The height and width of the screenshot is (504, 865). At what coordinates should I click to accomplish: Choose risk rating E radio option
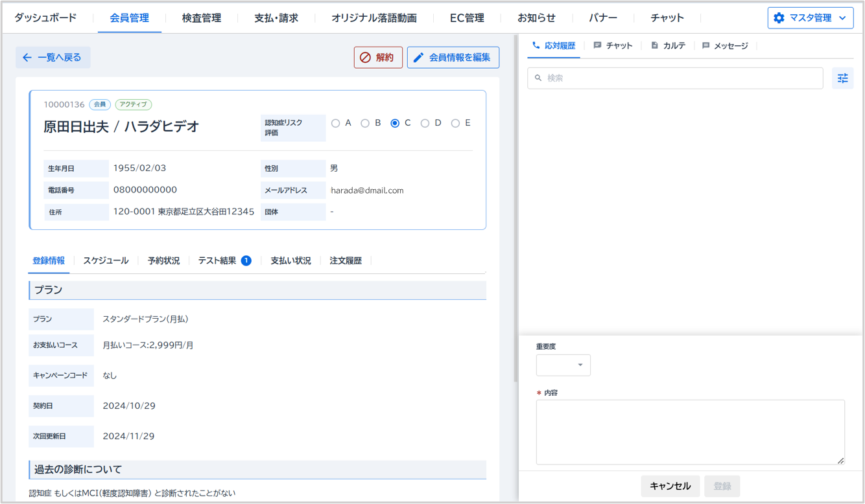455,123
